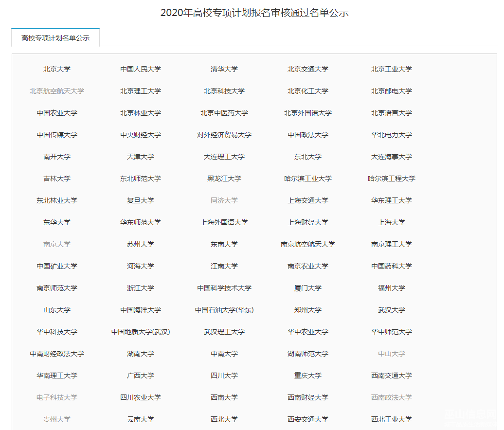Open 中国农业大学
This screenshot has height=430, width=504.
pos(57,113)
